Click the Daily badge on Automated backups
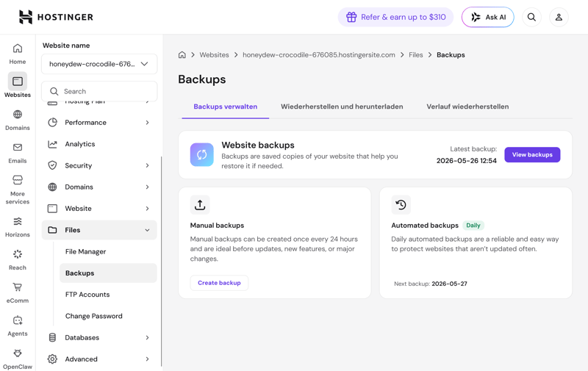Screen dimensions: 588x371 (473, 226)
